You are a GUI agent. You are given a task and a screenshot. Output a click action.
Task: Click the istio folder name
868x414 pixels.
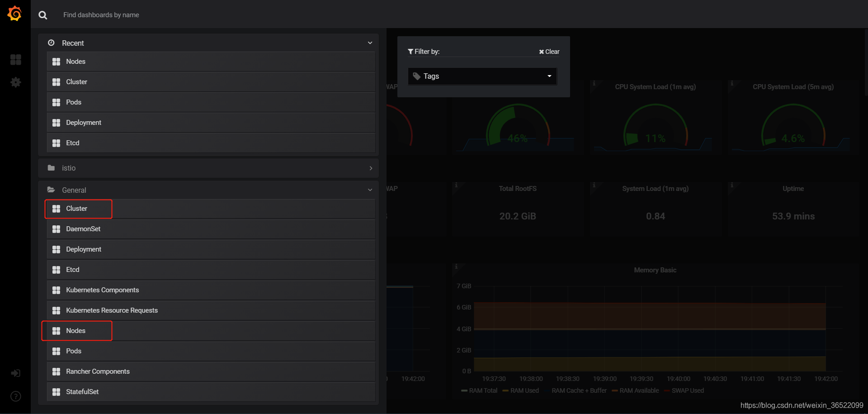tap(69, 168)
